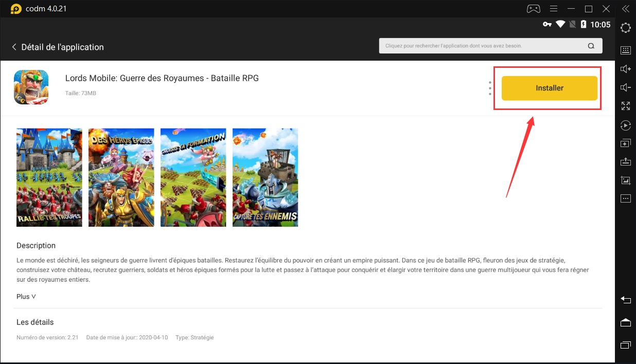This screenshot has height=364, width=636.
Task: Take a screenshot with the sidebar tool
Action: click(625, 180)
